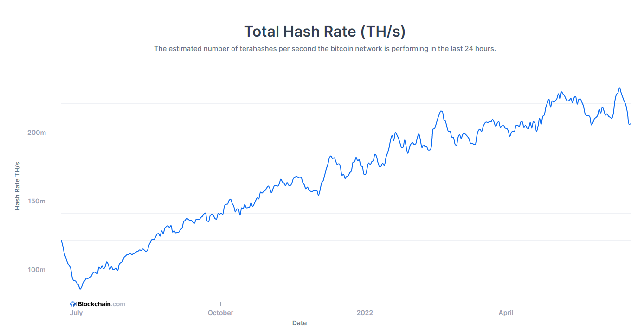Select the July label on date axis
This screenshot has height=335, width=644.
(76, 313)
